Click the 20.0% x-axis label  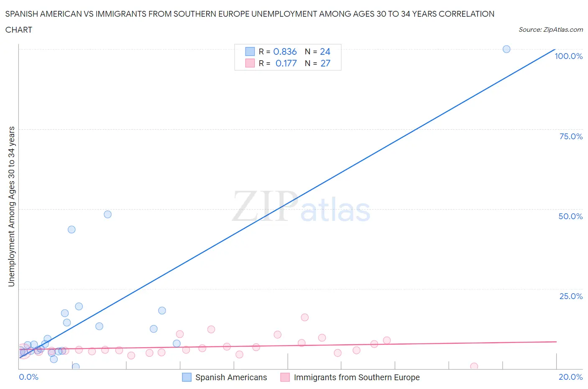571,377
